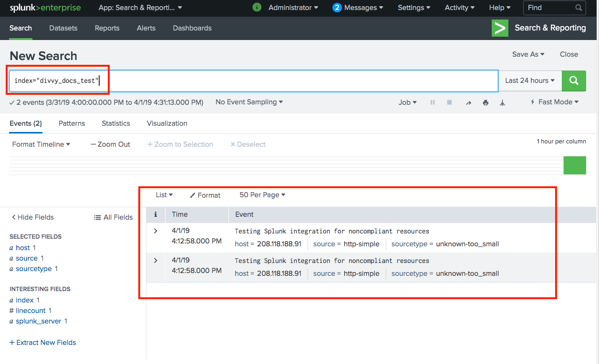Click the Find box magnifier icon

pyautogui.click(x=578, y=8)
